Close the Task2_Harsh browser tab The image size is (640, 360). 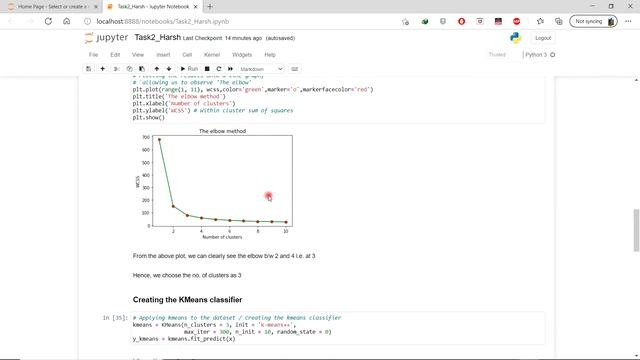coord(196,7)
